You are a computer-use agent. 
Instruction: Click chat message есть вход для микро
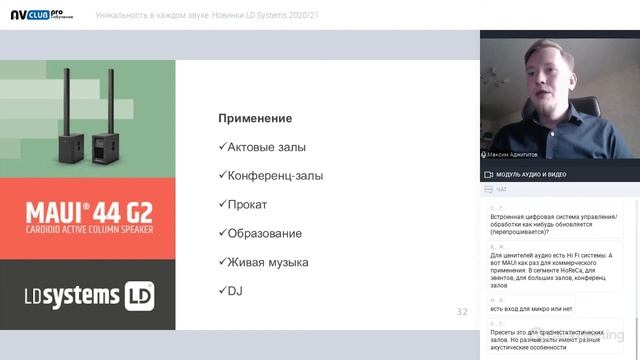[x=531, y=305]
